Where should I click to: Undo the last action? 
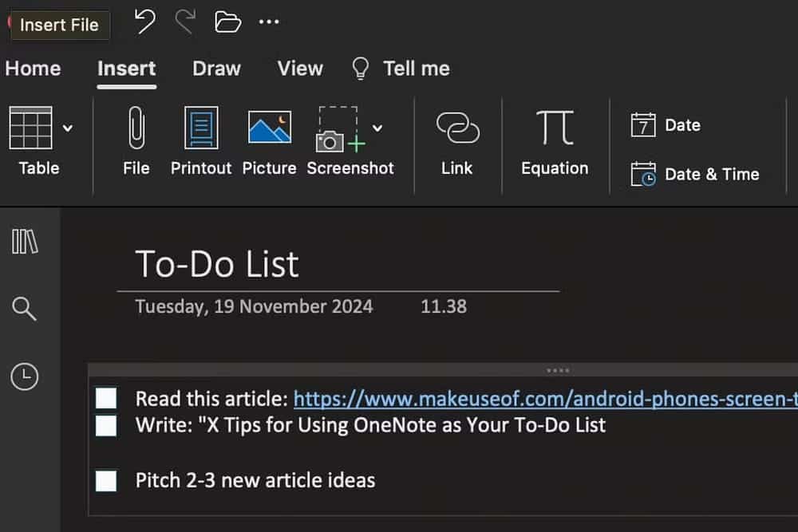tap(144, 22)
